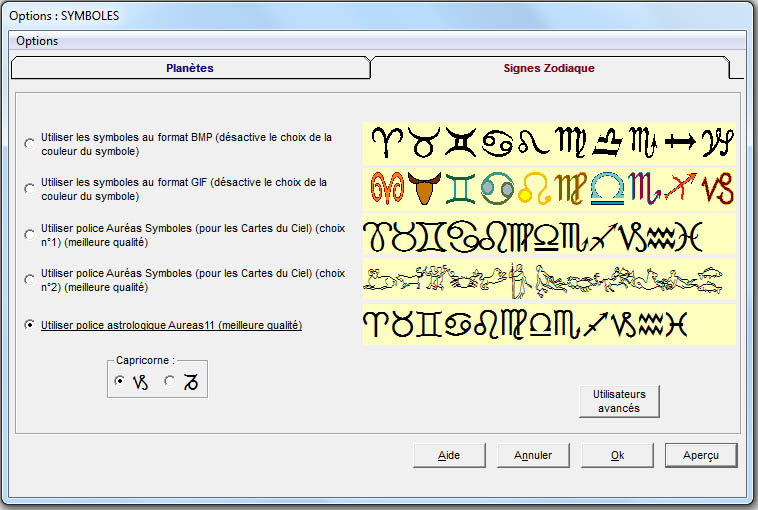Click the Libra glyph in BMP row
Screen dimensions: 758x510
608,143
